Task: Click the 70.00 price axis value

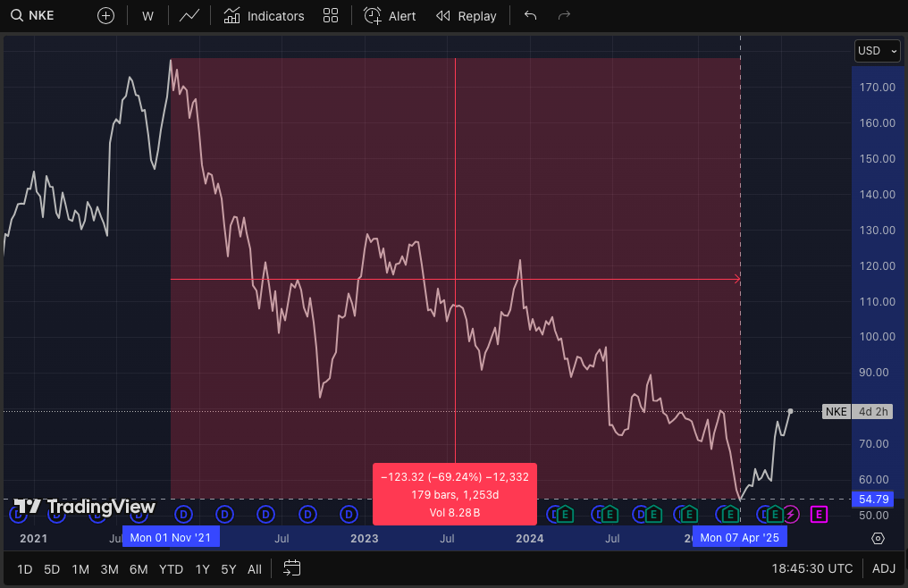Action: click(874, 444)
